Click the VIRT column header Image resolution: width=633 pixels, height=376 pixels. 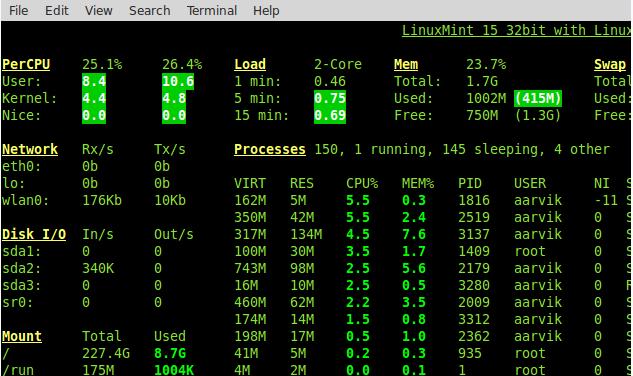pyautogui.click(x=250, y=183)
